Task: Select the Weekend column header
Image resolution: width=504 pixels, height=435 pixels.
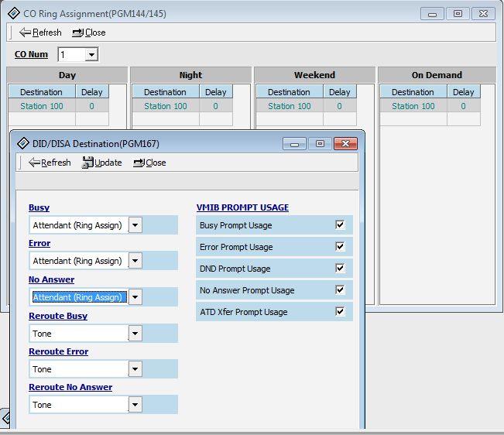Action: click(x=314, y=75)
